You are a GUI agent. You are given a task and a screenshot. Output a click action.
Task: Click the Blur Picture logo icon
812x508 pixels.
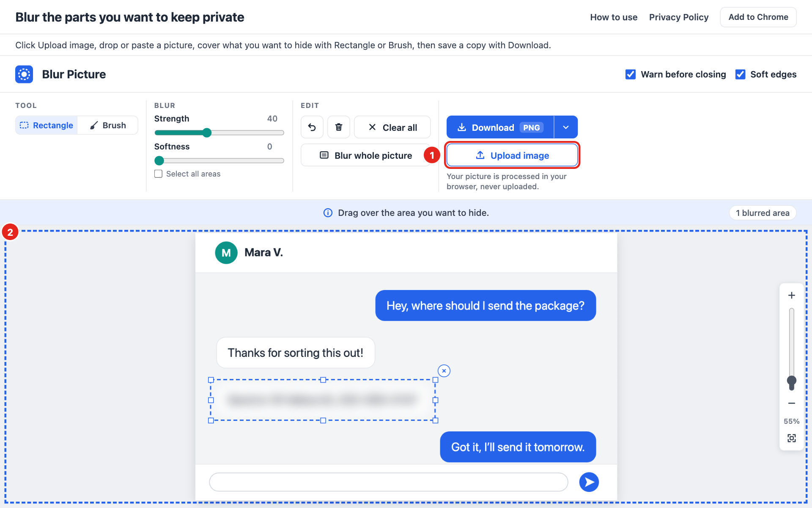(24, 75)
